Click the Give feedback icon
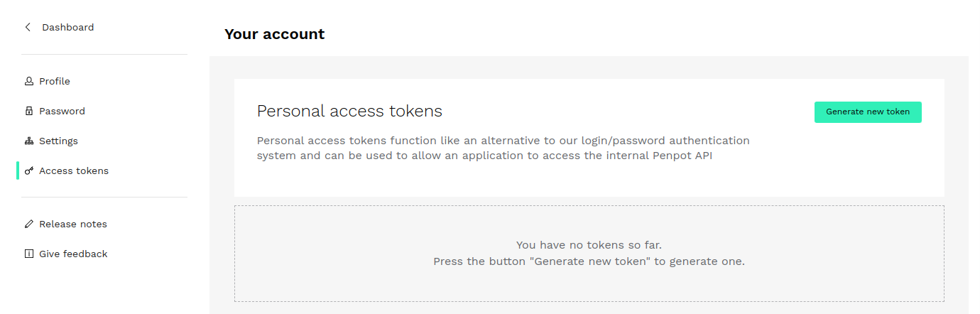This screenshot has height=314, width=980. point(29,254)
